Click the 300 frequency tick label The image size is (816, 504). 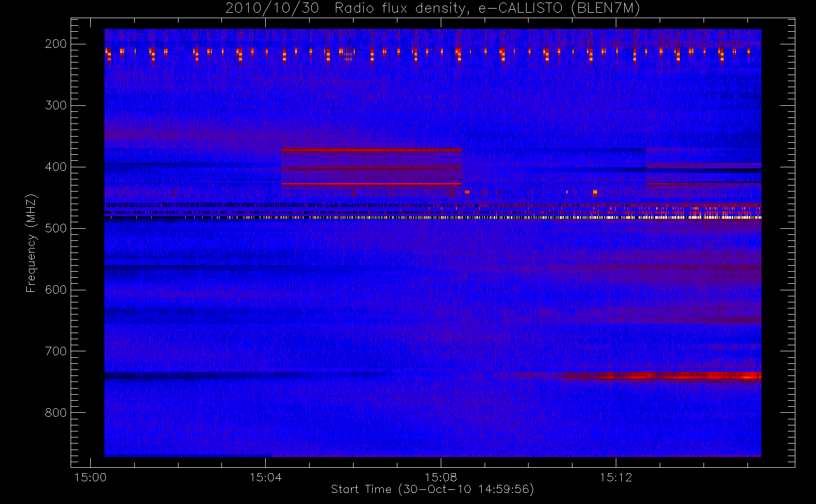pos(55,105)
